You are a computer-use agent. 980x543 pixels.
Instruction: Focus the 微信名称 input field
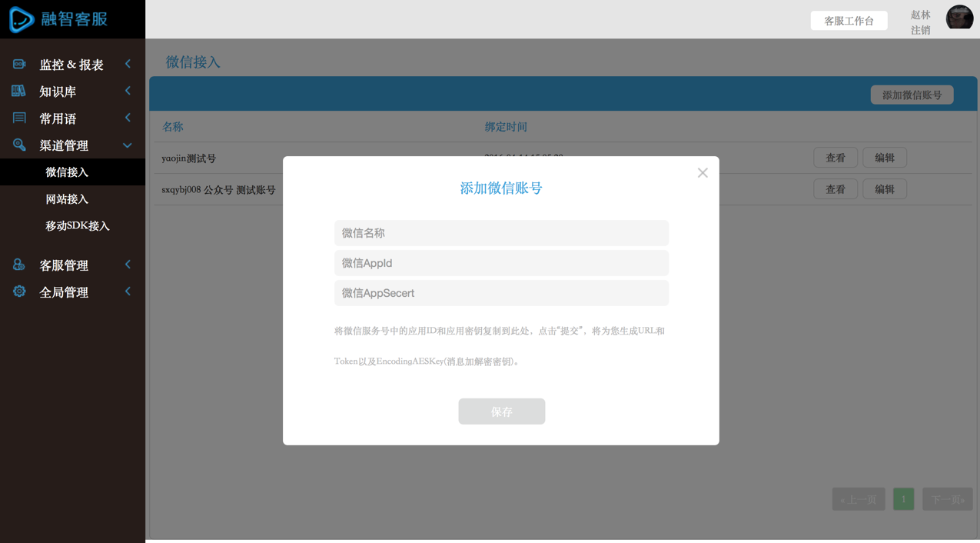coord(501,233)
